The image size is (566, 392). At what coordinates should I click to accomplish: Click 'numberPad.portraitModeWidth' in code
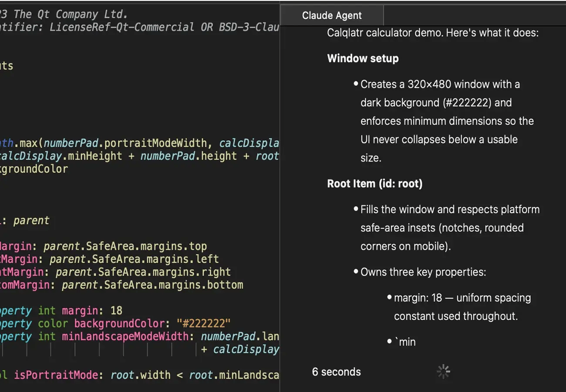[x=125, y=143]
